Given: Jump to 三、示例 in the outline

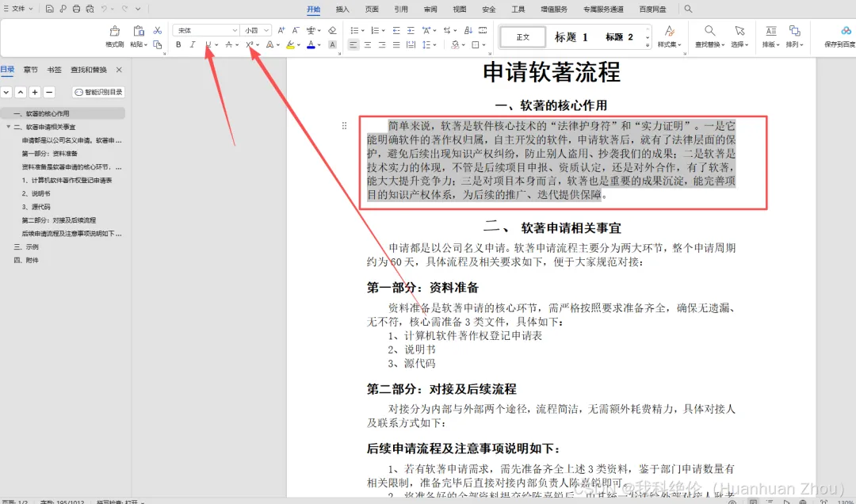Looking at the screenshot, I should coord(26,246).
